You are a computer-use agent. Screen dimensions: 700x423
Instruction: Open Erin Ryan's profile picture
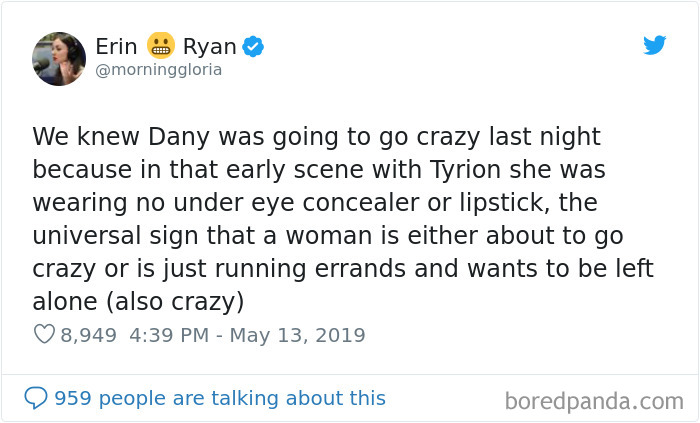pyautogui.click(x=59, y=58)
